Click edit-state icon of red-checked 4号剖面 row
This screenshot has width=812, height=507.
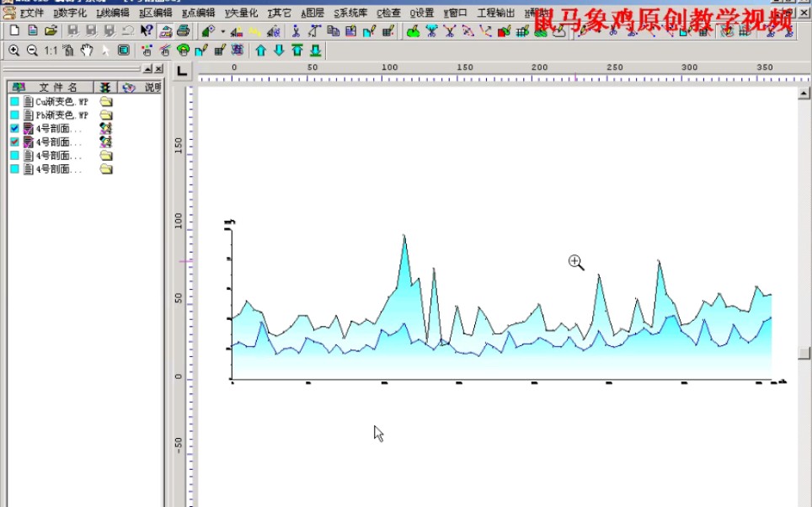click(106, 141)
